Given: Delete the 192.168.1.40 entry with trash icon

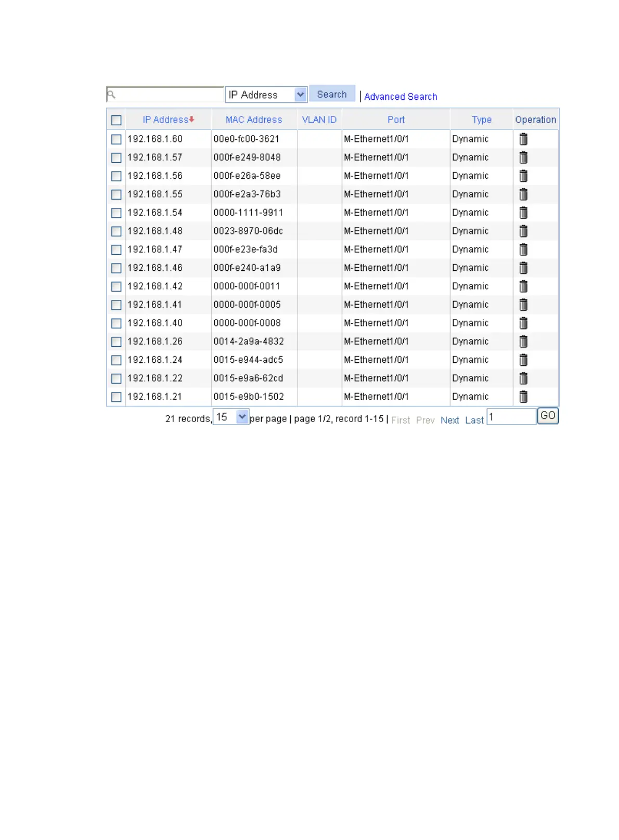Looking at the screenshot, I should pyautogui.click(x=523, y=323).
